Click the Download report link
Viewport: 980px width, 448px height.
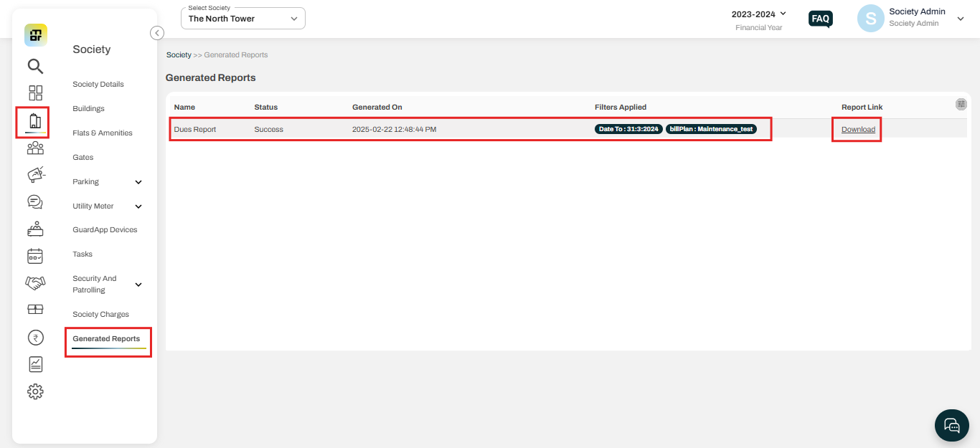pyautogui.click(x=858, y=129)
